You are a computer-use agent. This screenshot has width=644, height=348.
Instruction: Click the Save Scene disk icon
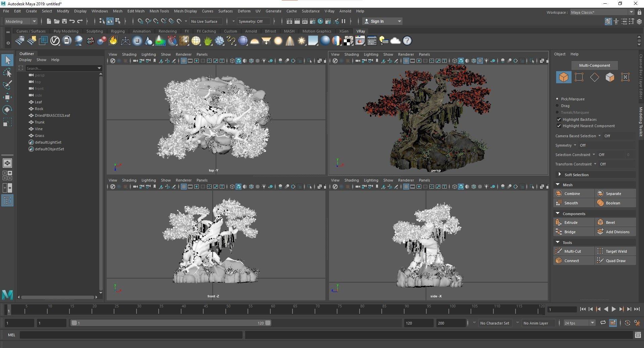[64, 21]
